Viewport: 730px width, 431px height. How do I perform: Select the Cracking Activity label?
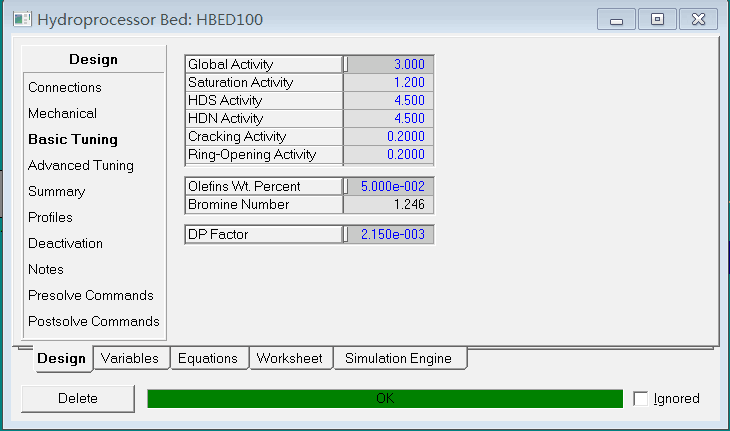[264, 136]
